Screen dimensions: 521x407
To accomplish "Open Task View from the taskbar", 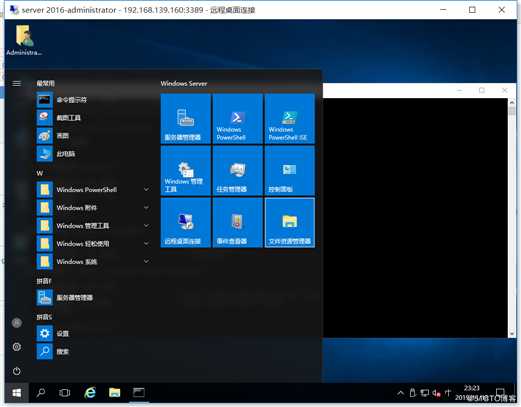I will (65, 393).
